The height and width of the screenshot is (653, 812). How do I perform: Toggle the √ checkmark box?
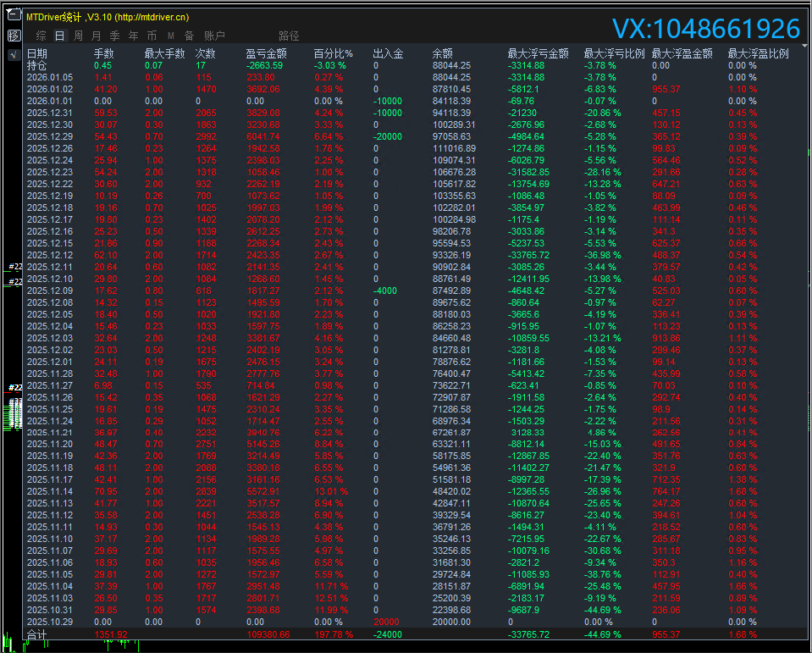(14, 55)
